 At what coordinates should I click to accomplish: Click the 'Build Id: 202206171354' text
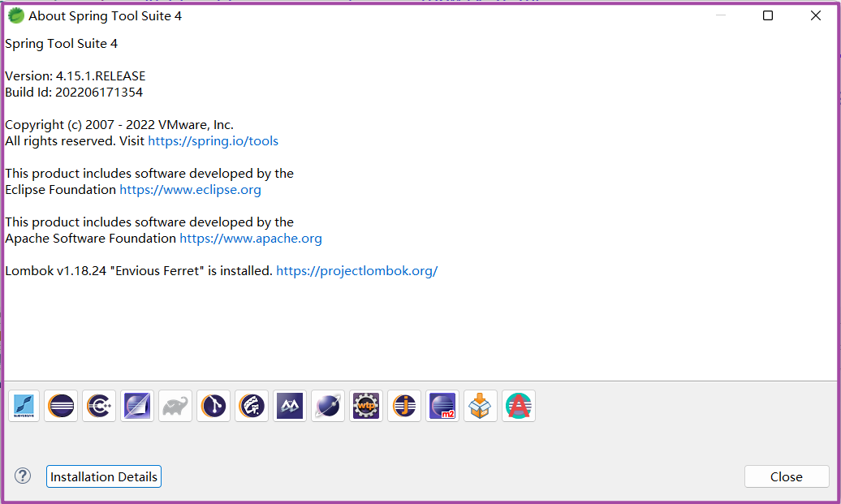coord(74,93)
